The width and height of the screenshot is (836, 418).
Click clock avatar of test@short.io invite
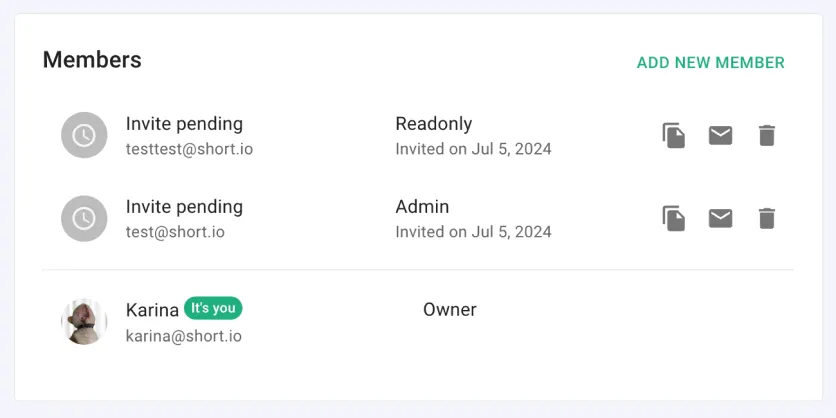[x=84, y=218]
